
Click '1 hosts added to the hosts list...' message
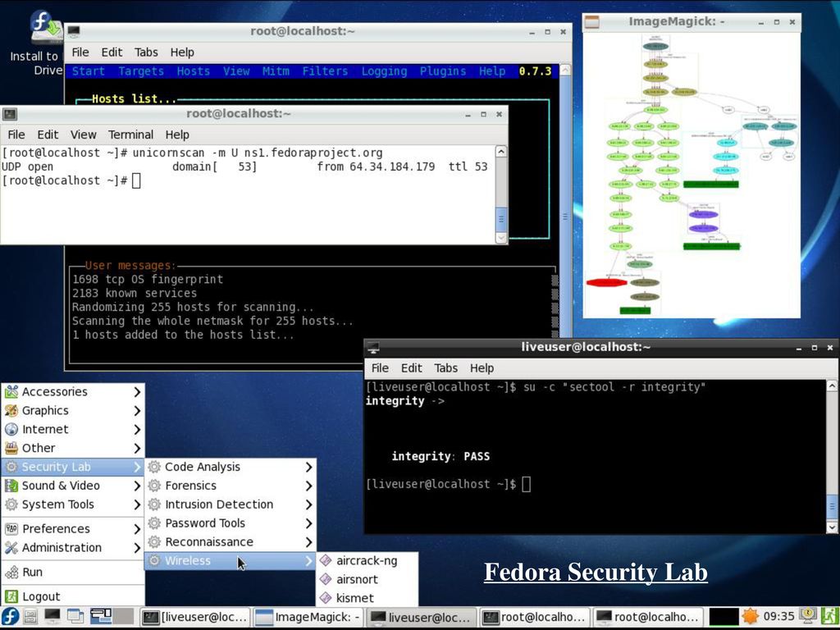(183, 335)
